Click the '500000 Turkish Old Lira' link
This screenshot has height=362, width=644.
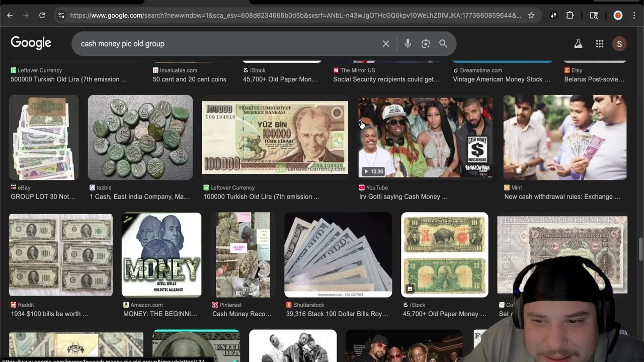point(69,79)
